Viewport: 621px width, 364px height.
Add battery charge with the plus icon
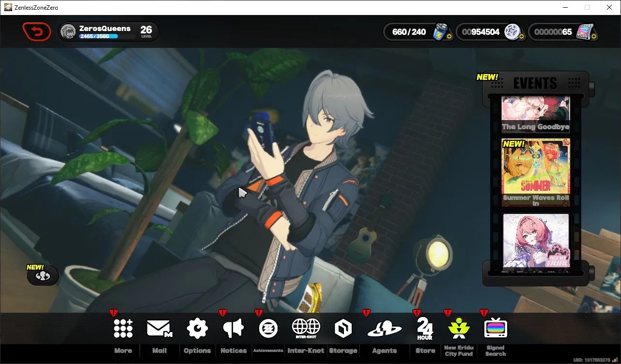(x=450, y=36)
